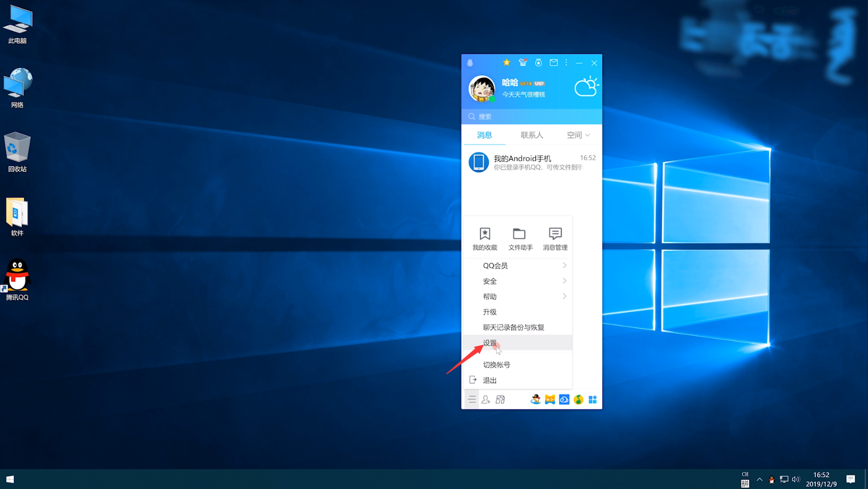Click the CH input language indicator

click(745, 474)
